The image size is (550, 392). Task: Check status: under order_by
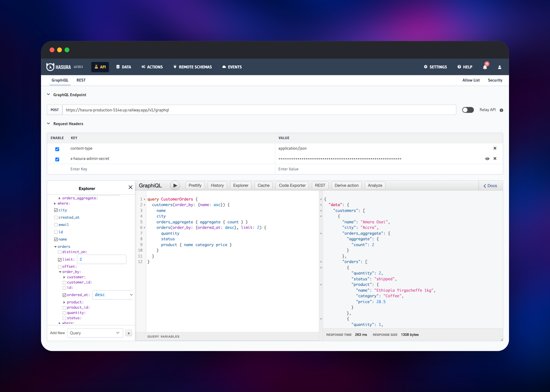tap(64, 318)
